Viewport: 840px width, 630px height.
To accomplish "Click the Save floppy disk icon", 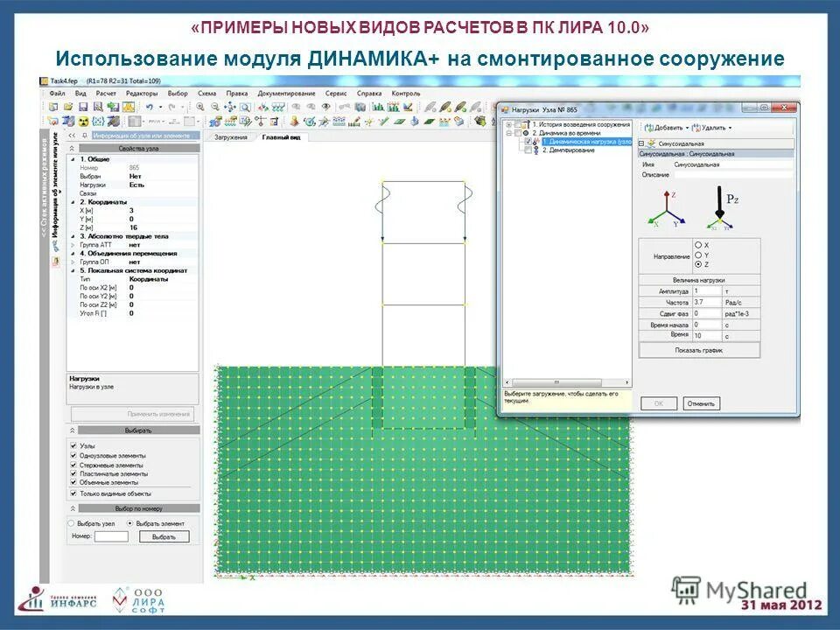I will 83,107.
